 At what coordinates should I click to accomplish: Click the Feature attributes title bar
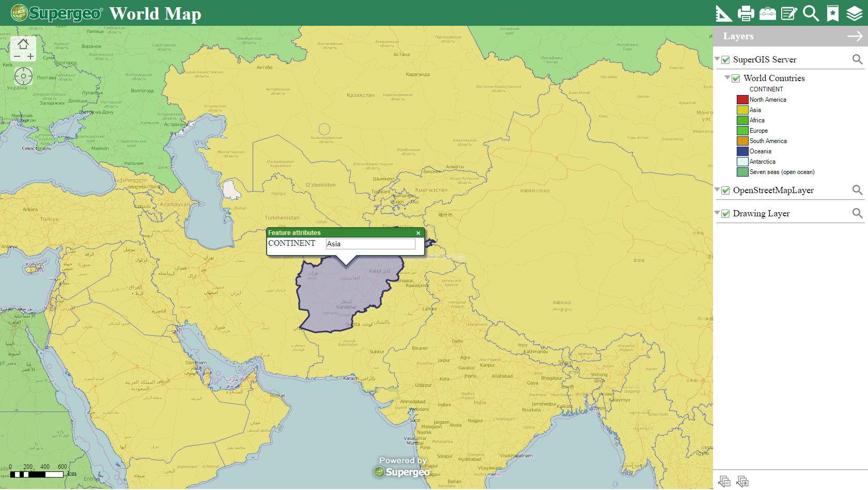click(345, 233)
